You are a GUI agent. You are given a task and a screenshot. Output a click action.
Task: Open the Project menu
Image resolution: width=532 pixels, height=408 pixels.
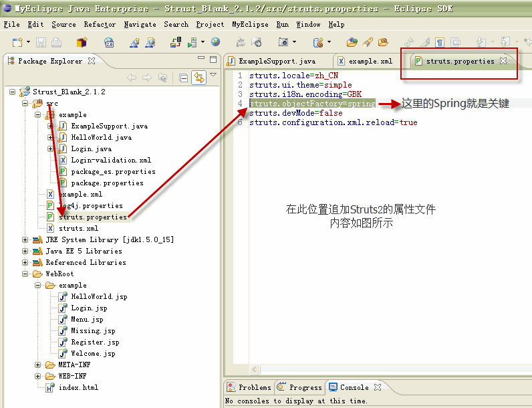[x=210, y=25]
